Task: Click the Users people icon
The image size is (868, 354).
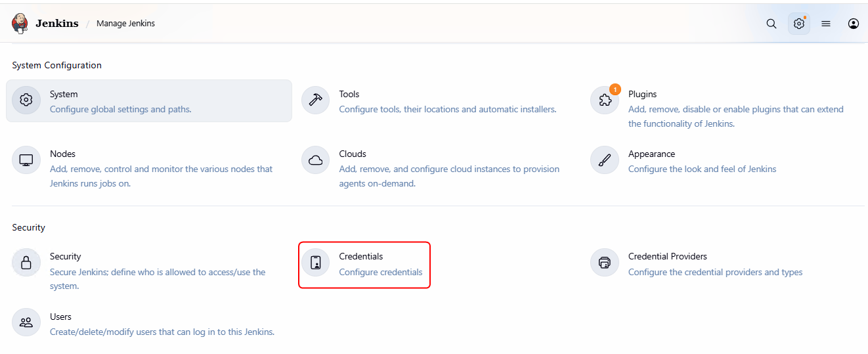Action: coord(26,322)
